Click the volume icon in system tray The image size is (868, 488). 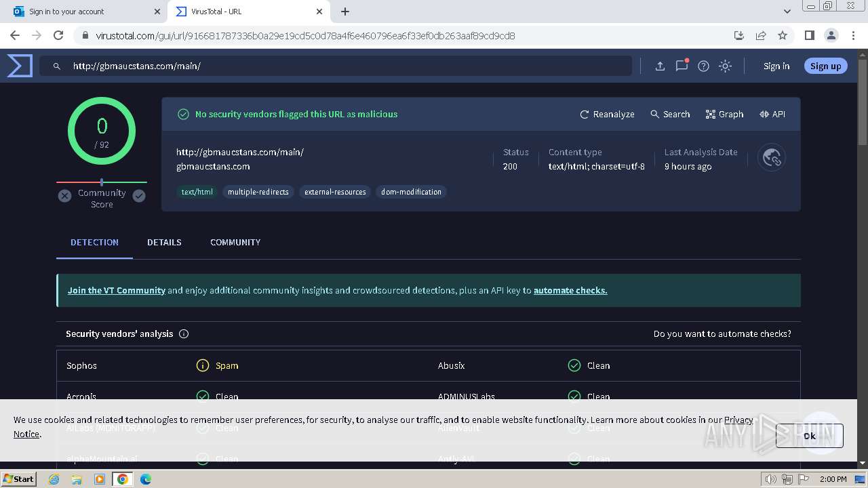click(x=771, y=479)
